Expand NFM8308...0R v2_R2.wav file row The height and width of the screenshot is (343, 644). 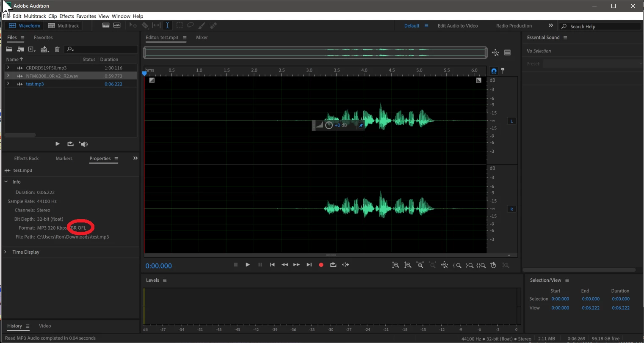tap(8, 76)
